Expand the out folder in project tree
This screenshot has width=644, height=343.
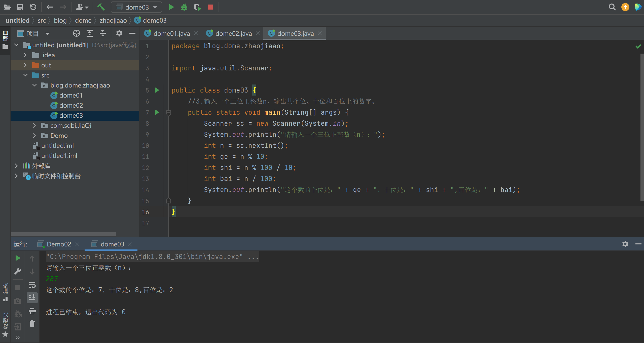coord(25,65)
